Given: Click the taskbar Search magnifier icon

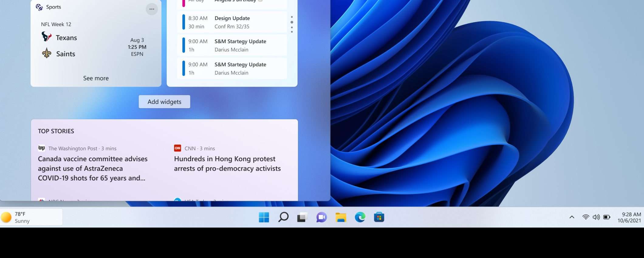Looking at the screenshot, I should pos(283,217).
